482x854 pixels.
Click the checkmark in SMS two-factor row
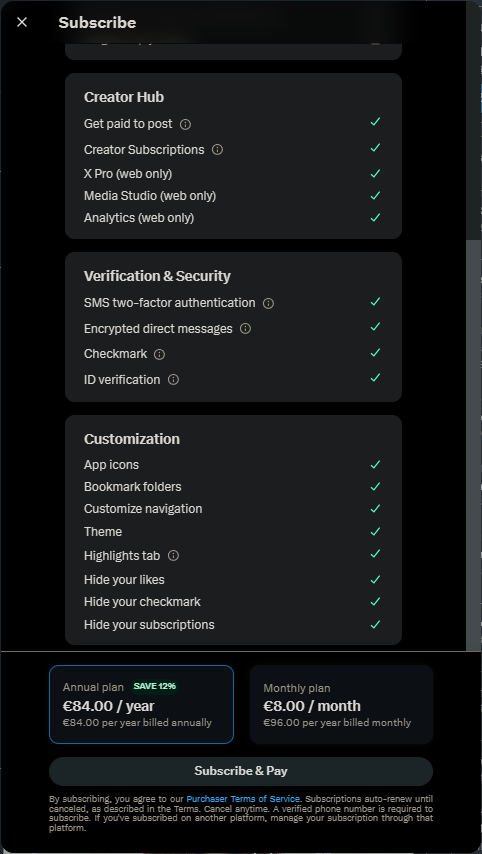point(375,301)
